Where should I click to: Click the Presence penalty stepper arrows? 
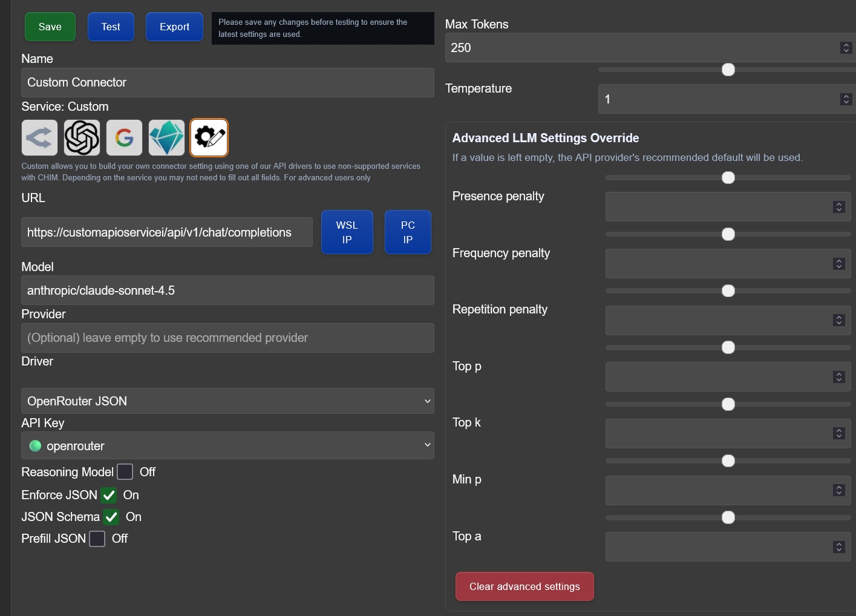tap(838, 207)
